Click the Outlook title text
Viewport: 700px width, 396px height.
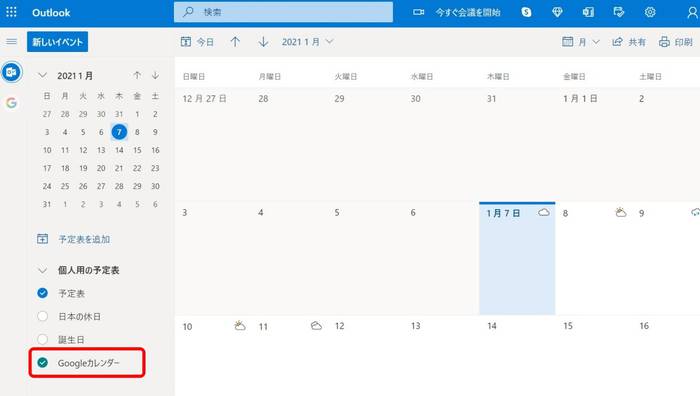(x=51, y=13)
